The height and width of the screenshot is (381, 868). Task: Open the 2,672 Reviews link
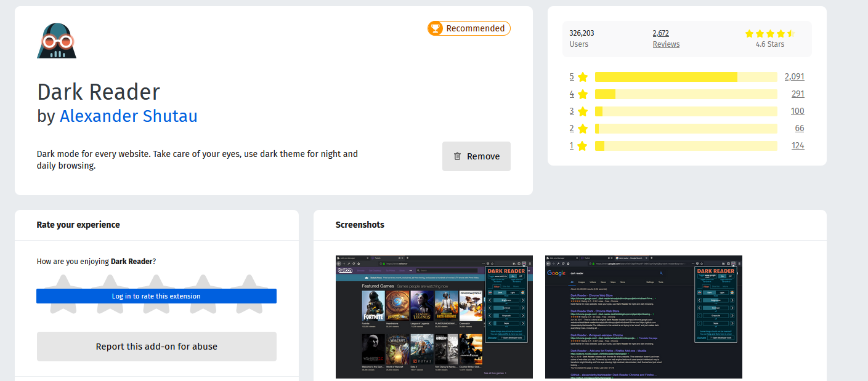(x=666, y=38)
